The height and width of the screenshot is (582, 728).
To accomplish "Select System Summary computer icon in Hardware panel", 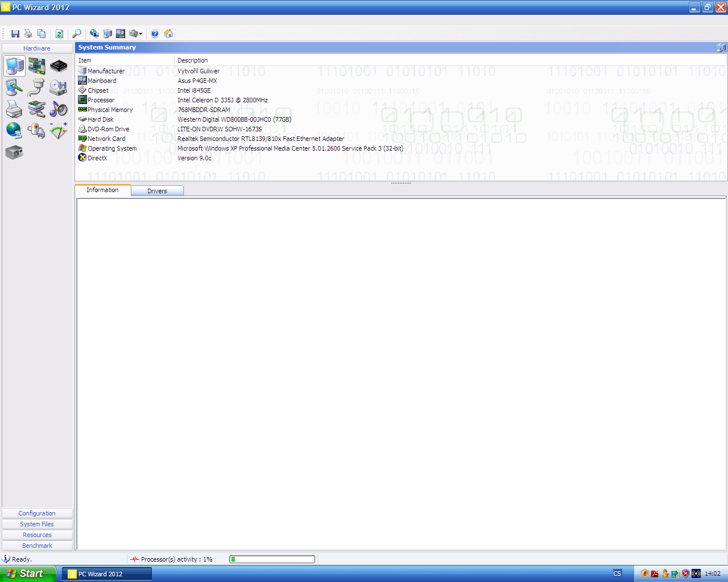I will click(x=15, y=66).
